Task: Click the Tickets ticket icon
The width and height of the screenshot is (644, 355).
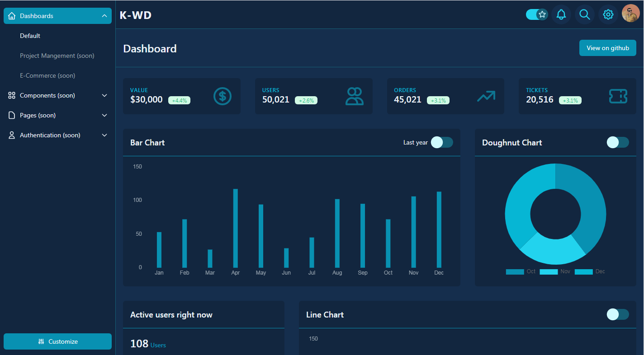Action: click(618, 96)
